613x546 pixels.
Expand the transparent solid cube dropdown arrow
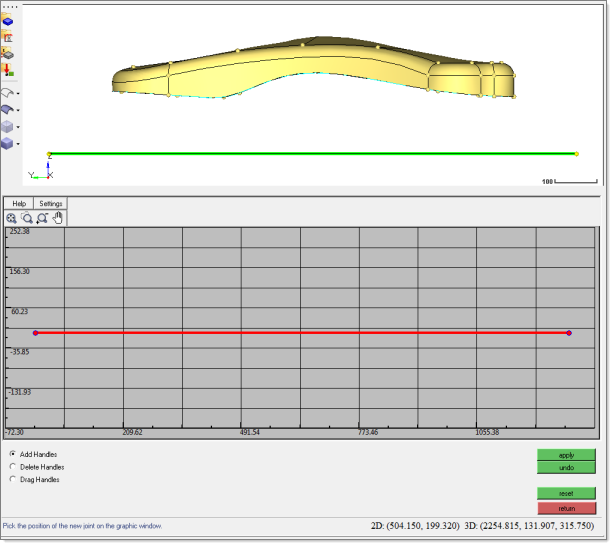pos(18,127)
